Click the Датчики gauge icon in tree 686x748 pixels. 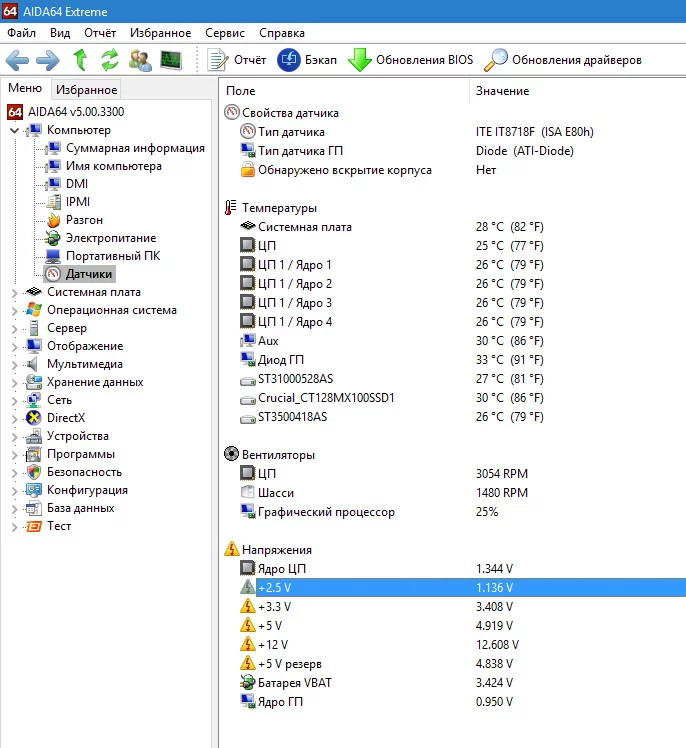tap(53, 274)
